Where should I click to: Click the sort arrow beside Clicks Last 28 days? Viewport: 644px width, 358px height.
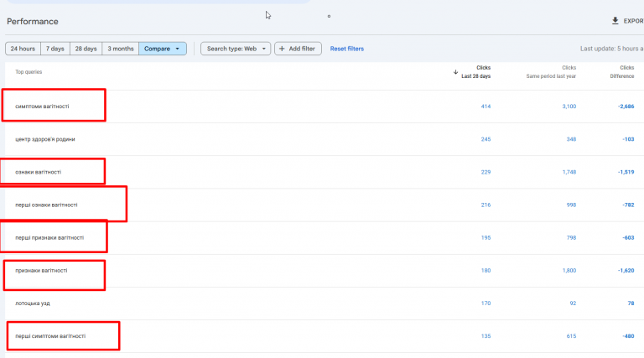[455, 72]
